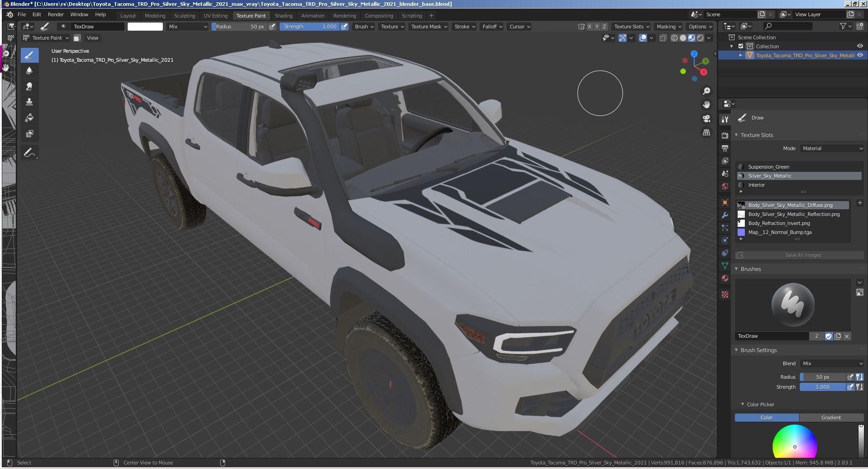Switch to the Shading workspace tab
Screen dimensions: 868x469
pyautogui.click(x=283, y=15)
